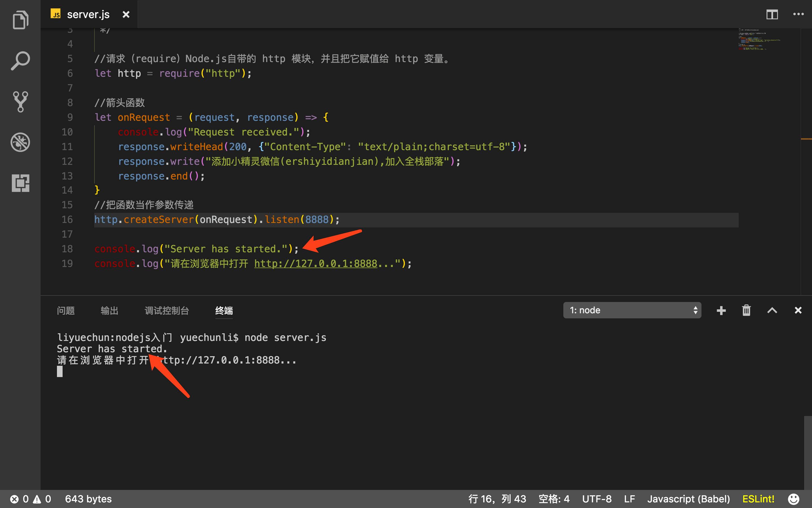Viewport: 812px width, 508px height.
Task: Click 'createServer' on line 16
Action: pos(159,220)
